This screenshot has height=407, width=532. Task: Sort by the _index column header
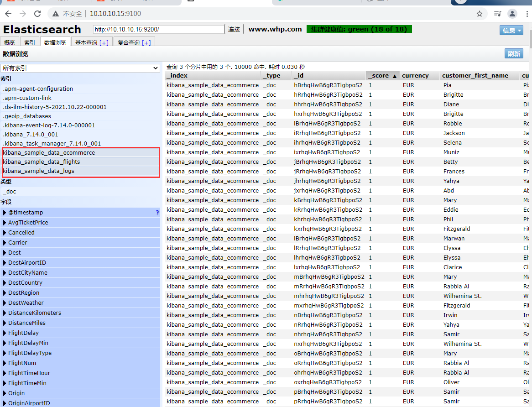[x=213, y=76]
